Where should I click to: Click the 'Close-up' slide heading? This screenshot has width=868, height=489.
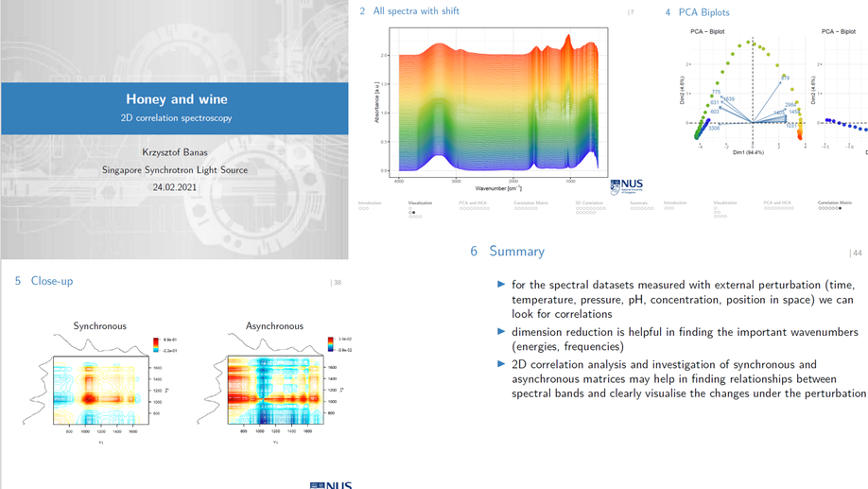click(x=52, y=281)
